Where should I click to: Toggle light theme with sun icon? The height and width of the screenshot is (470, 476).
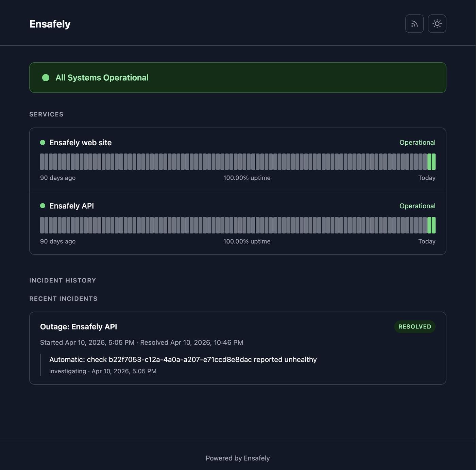click(437, 24)
